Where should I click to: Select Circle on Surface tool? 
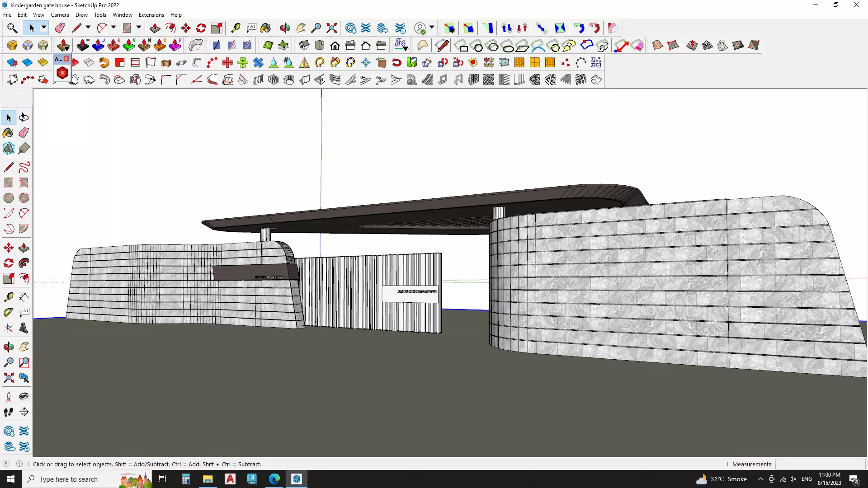tap(477, 45)
